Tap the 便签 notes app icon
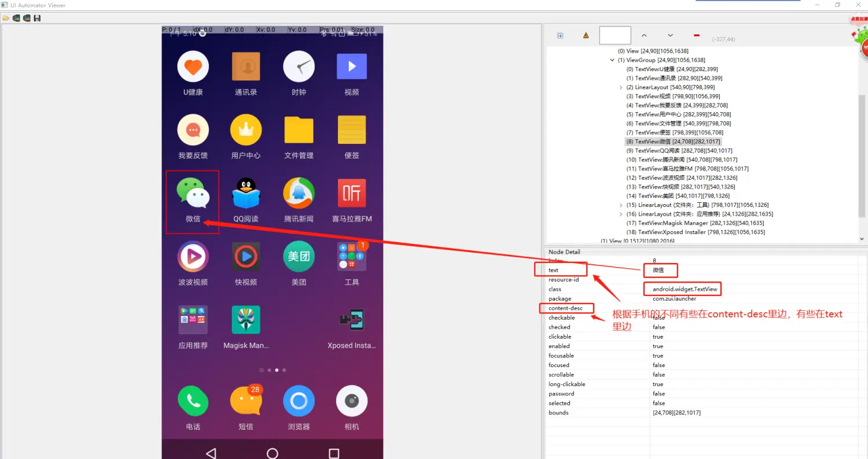Image resolution: width=868 pixels, height=459 pixels. tap(352, 130)
